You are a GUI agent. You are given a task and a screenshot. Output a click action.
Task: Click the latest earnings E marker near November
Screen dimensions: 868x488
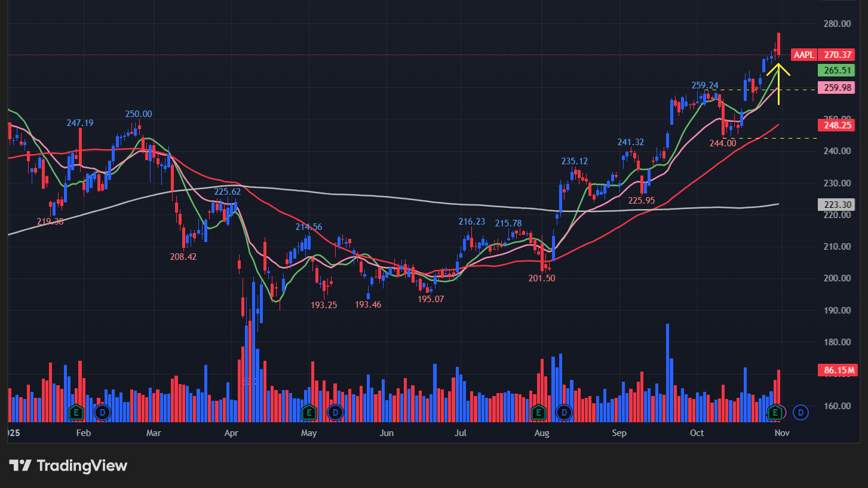click(775, 412)
